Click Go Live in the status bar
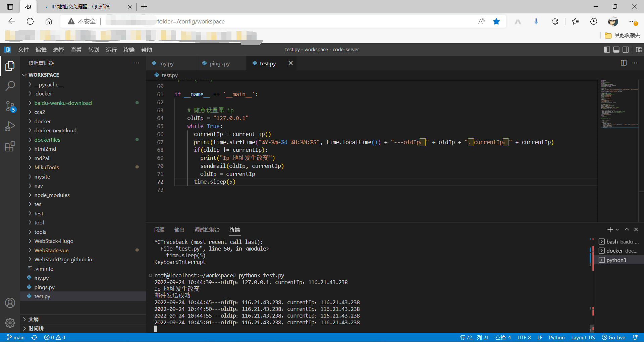 613,337
